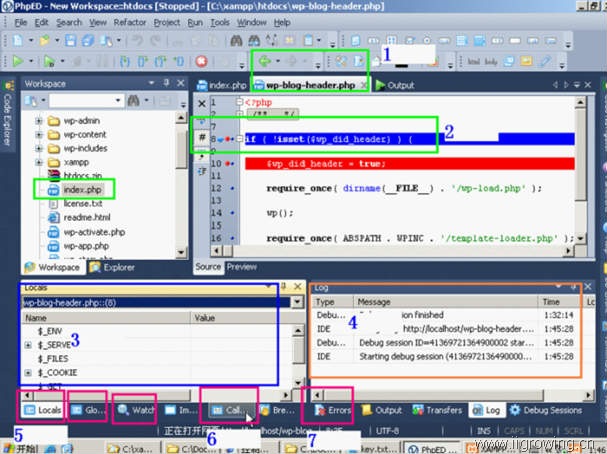Toggle breakpoint marker on line 14

pyautogui.click(x=232, y=213)
